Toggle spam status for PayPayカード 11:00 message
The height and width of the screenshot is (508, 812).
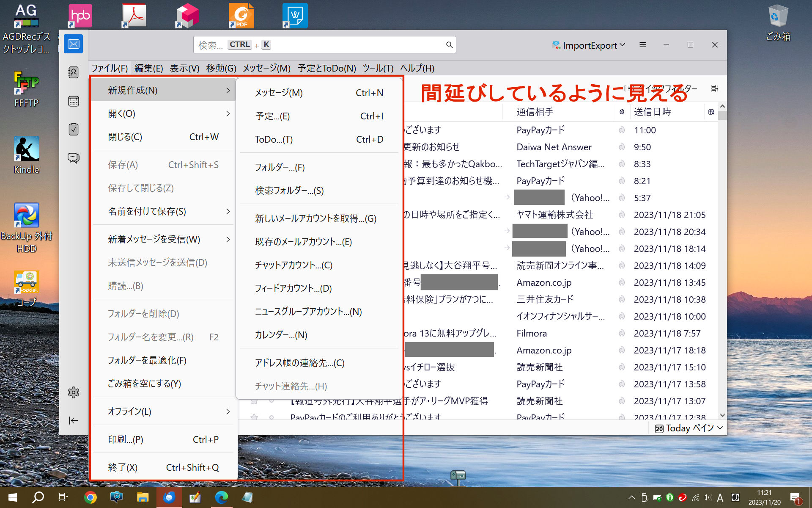click(x=622, y=130)
